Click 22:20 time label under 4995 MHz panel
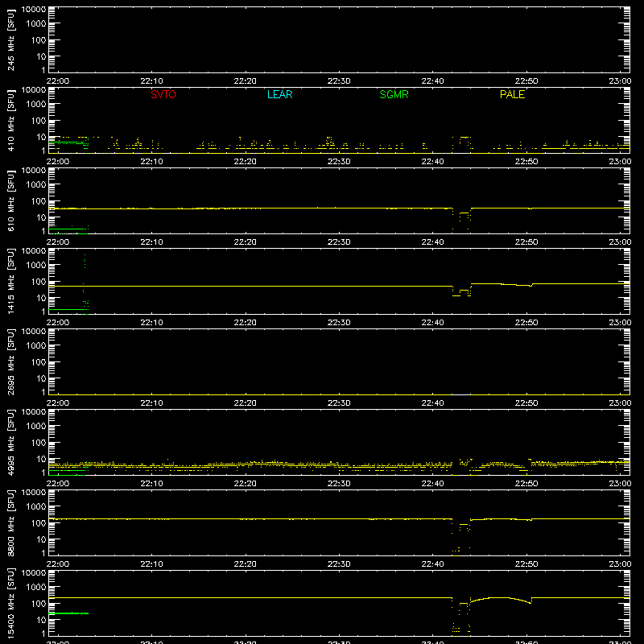This screenshot has width=644, height=644. [x=246, y=484]
